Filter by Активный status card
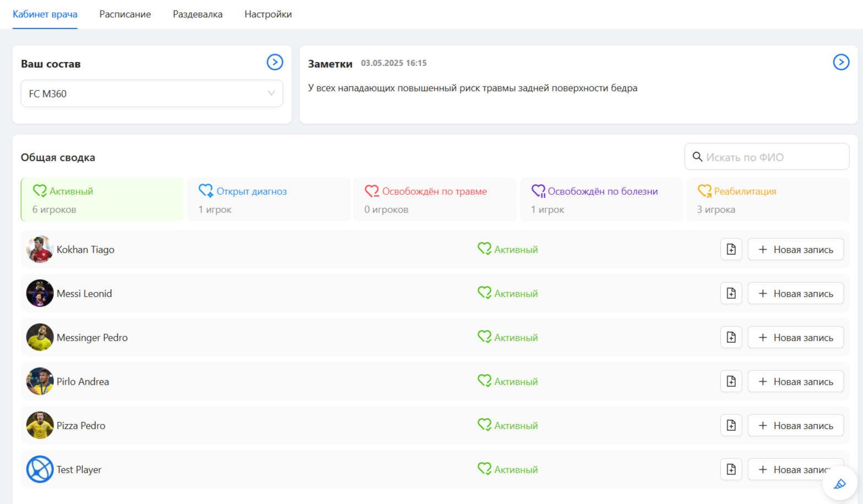Screen dimensions: 863x504 click(x=102, y=200)
